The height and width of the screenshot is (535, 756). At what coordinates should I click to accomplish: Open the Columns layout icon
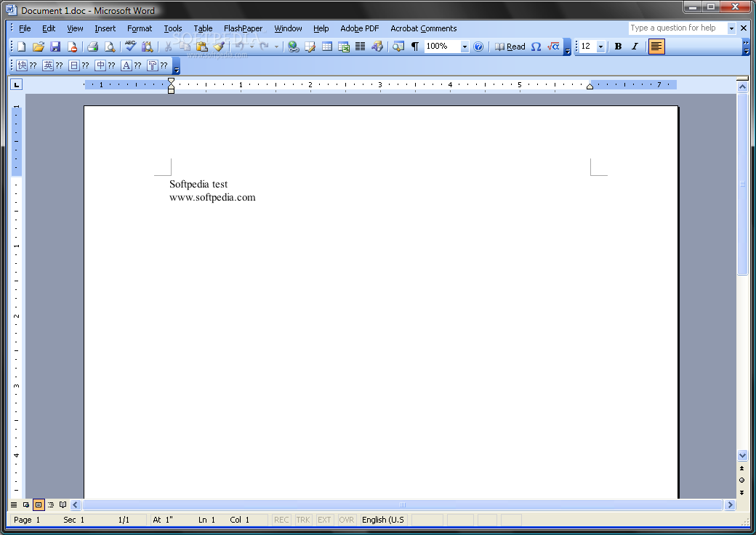click(x=360, y=47)
